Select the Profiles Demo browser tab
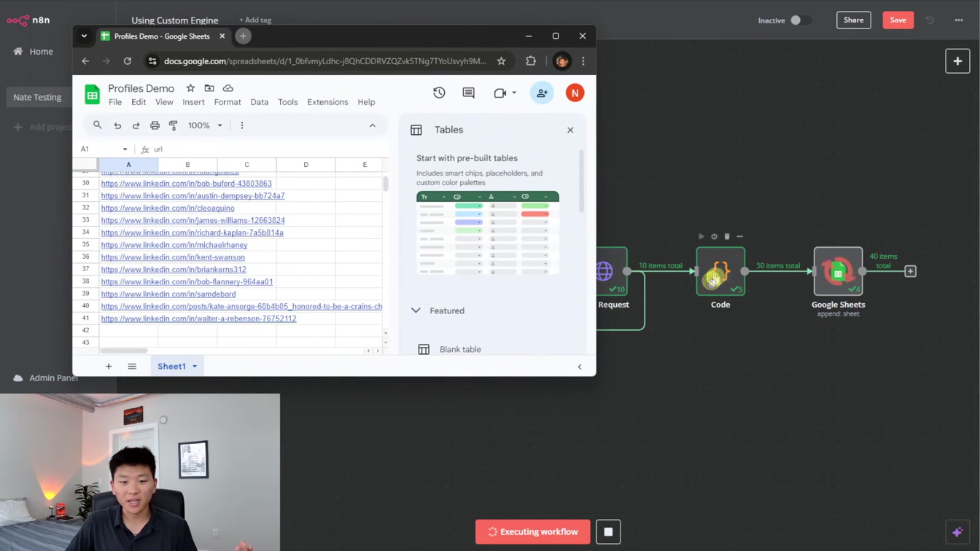980x551 pixels. [x=162, y=36]
